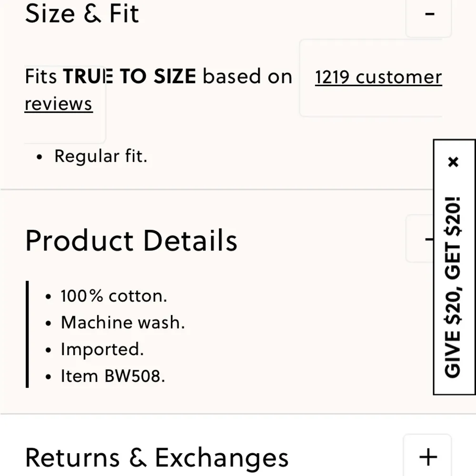Click the underlined "reviews" word

pos(59,104)
